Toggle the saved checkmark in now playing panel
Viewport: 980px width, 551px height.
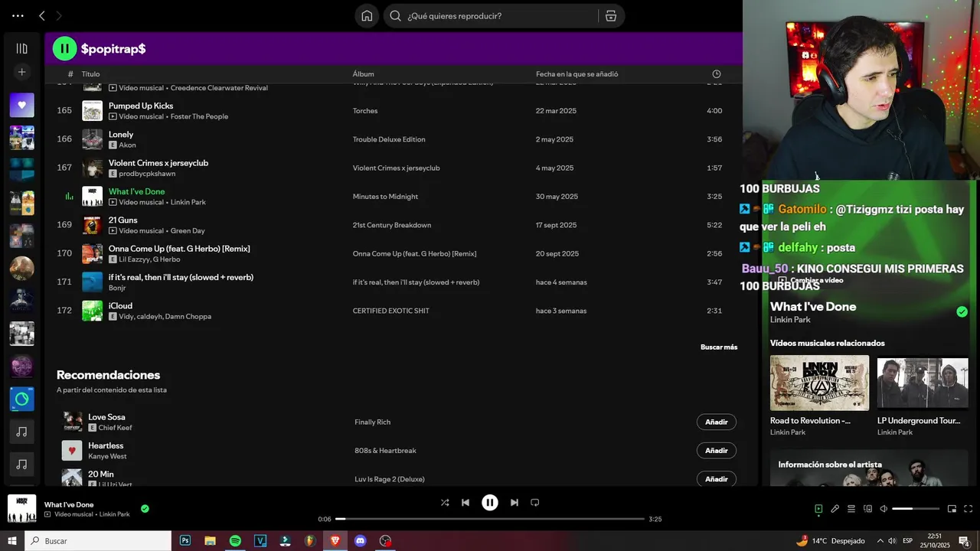pos(962,311)
